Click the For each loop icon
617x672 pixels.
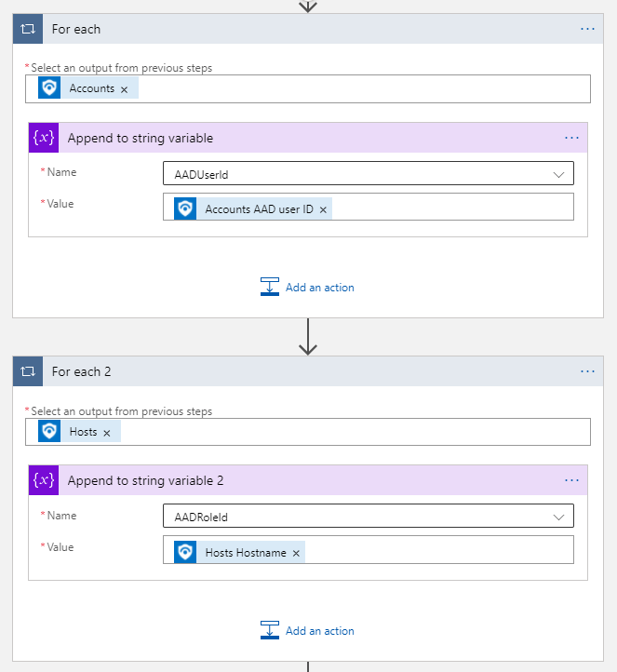pyautogui.click(x=28, y=29)
